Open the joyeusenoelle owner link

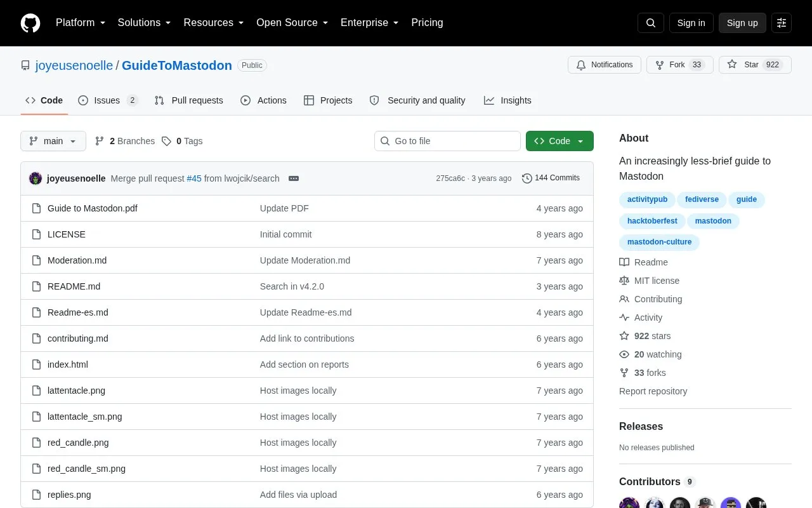[x=74, y=65]
